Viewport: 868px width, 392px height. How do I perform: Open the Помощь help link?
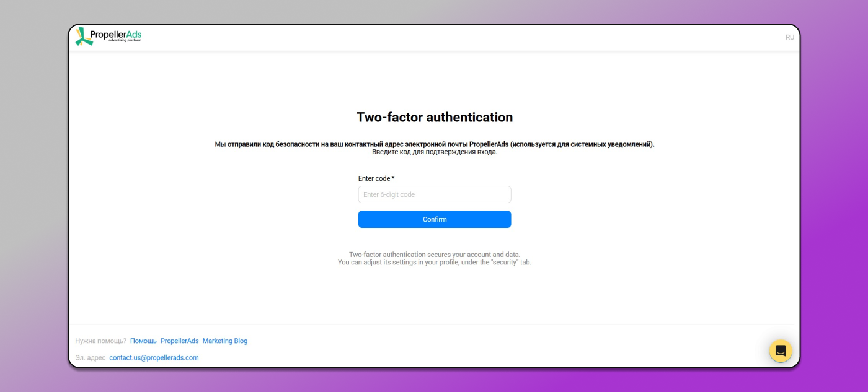pyautogui.click(x=143, y=341)
